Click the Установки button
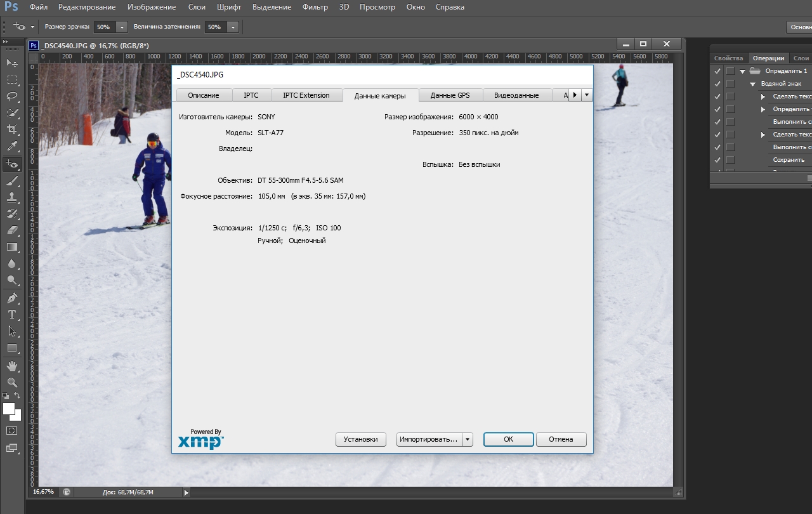This screenshot has width=812, height=514. tap(361, 439)
